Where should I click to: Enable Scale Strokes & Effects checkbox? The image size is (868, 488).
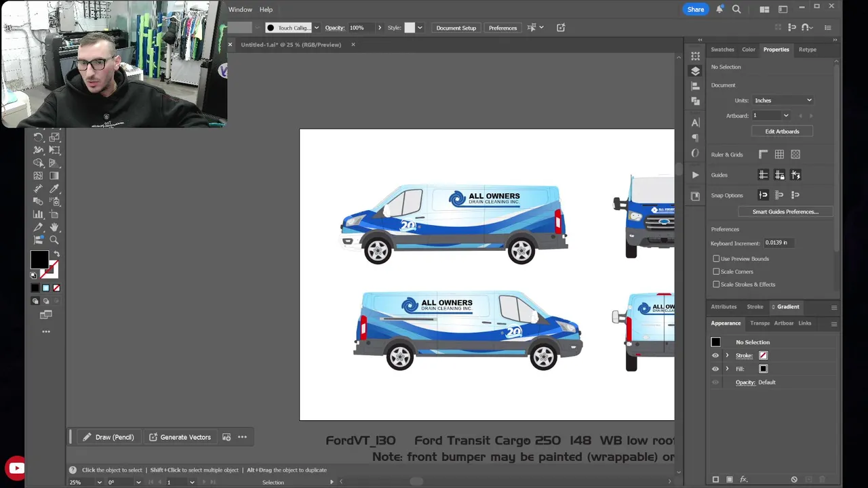pyautogui.click(x=716, y=285)
